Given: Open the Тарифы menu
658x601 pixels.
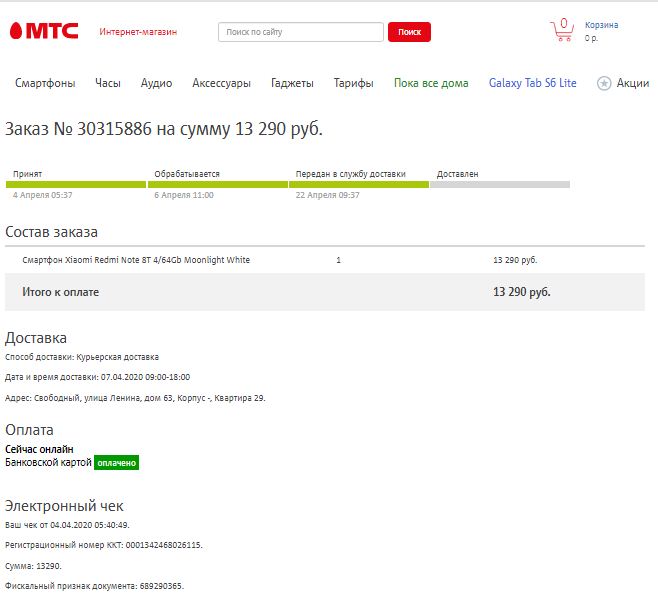Looking at the screenshot, I should pos(354,83).
